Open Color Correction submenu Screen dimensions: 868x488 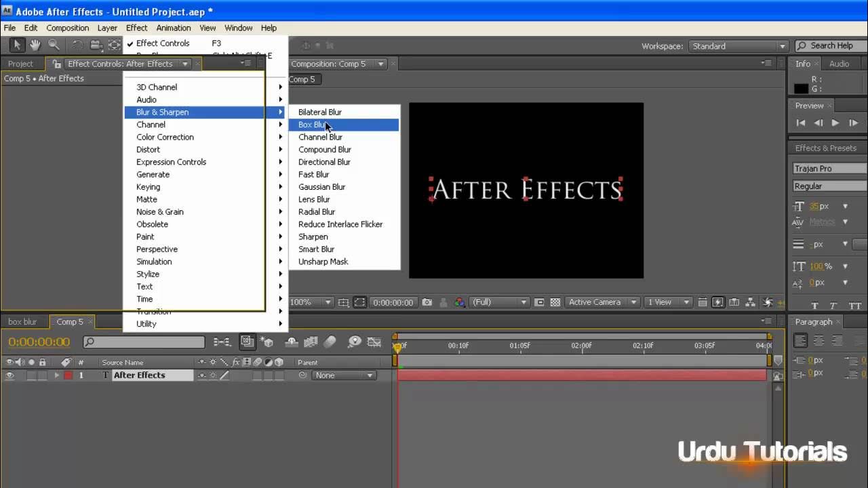coord(205,137)
